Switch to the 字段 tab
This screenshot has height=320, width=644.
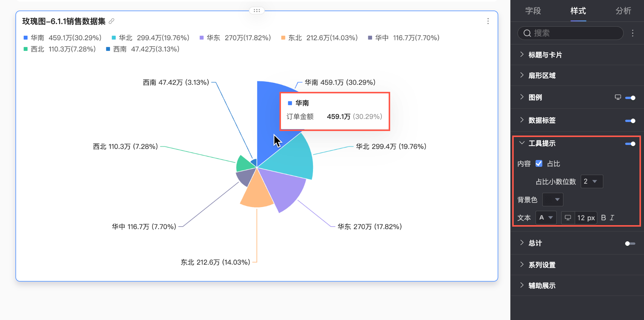click(533, 11)
